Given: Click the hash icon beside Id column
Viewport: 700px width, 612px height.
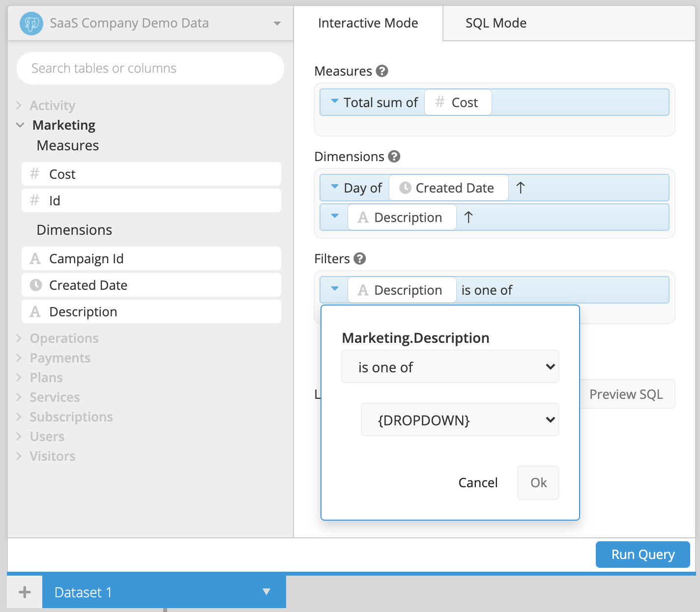Looking at the screenshot, I should click(34, 200).
